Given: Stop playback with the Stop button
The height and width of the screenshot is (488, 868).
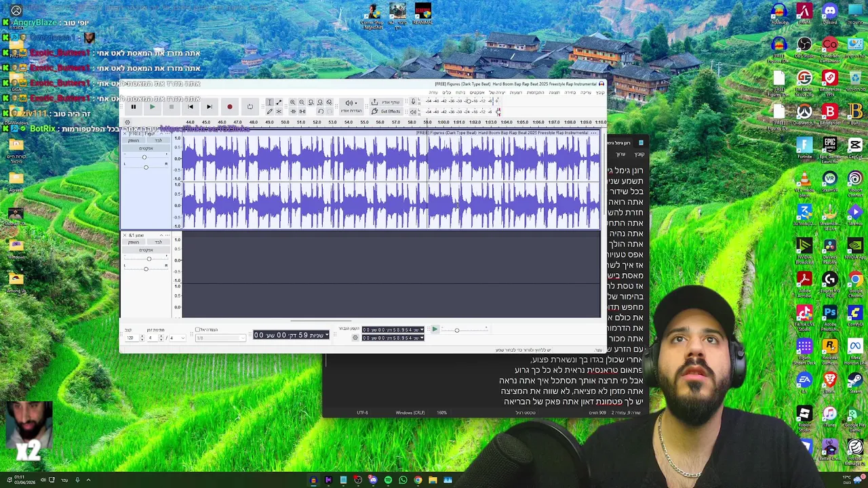Looking at the screenshot, I should 172,106.
